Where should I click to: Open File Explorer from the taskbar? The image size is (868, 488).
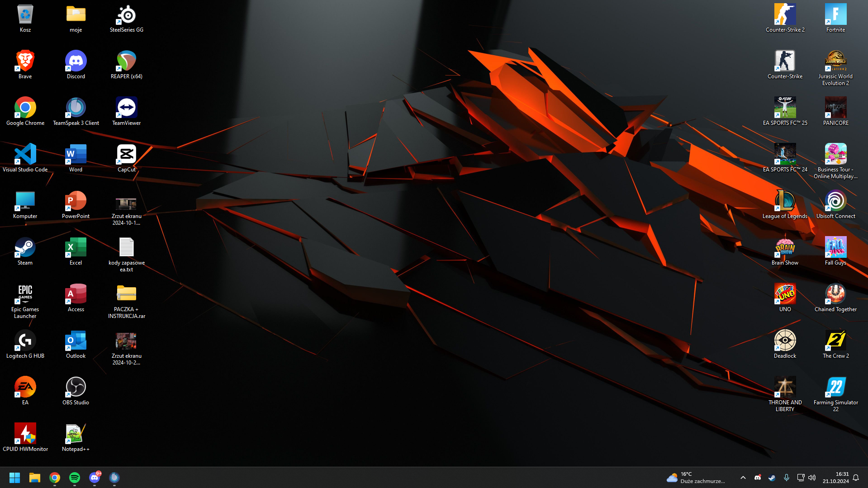[35, 478]
